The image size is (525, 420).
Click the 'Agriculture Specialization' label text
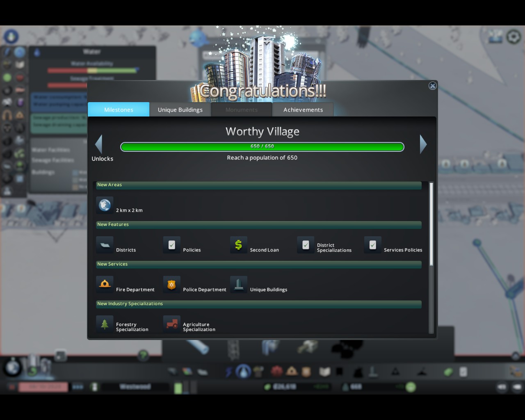point(199,327)
